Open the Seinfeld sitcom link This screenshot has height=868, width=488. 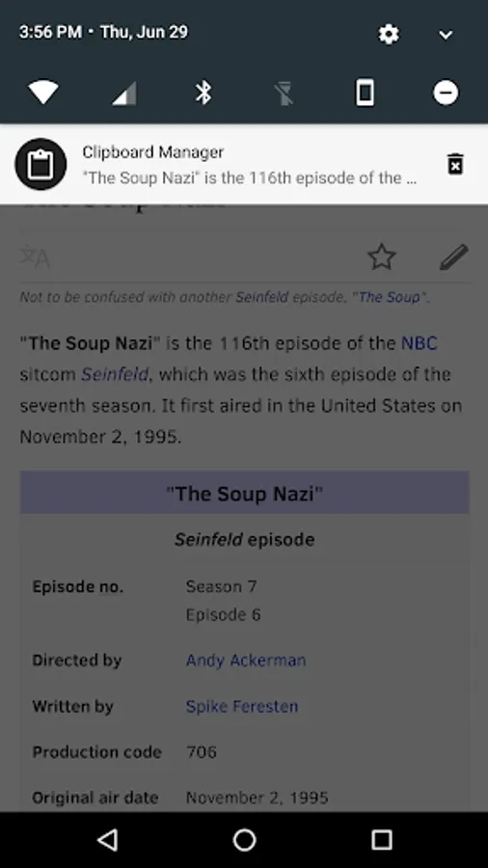(x=115, y=375)
